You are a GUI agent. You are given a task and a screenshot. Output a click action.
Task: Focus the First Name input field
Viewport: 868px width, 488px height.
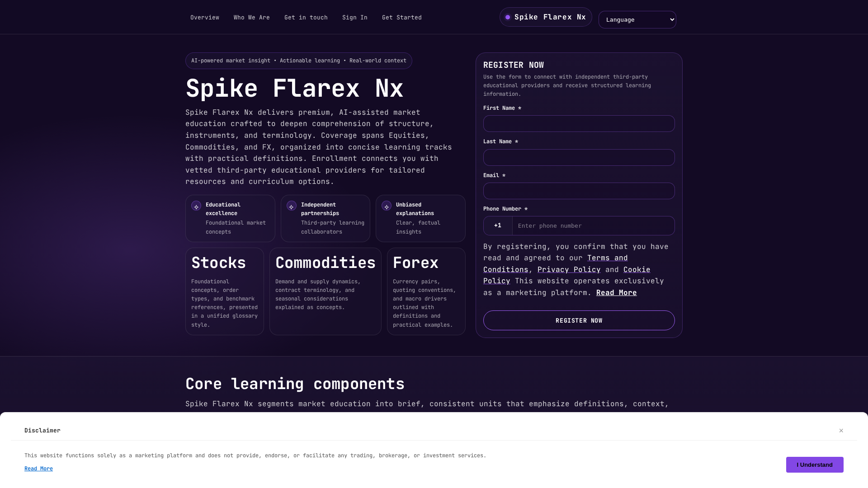pyautogui.click(x=579, y=124)
